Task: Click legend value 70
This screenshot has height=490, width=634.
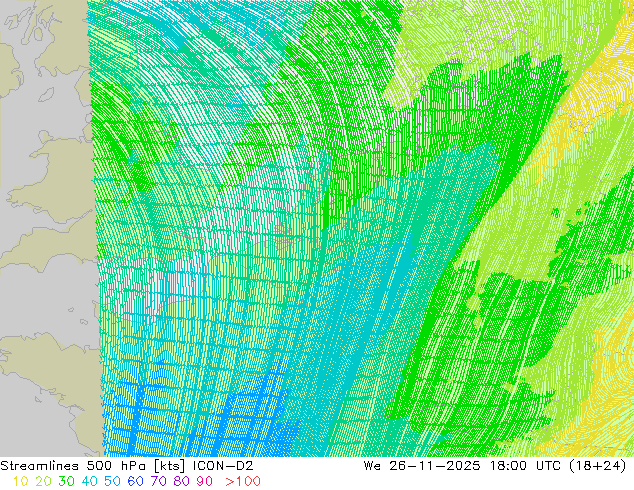Action: click(158, 482)
